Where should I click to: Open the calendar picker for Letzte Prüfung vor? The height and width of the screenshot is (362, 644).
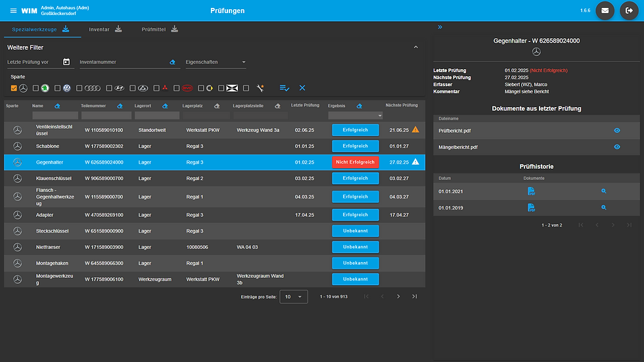66,62
